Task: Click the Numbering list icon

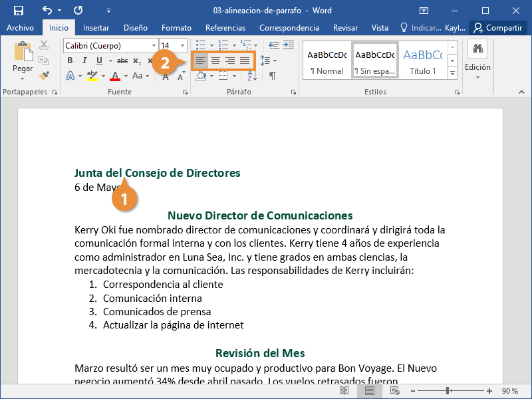Action: (x=223, y=45)
